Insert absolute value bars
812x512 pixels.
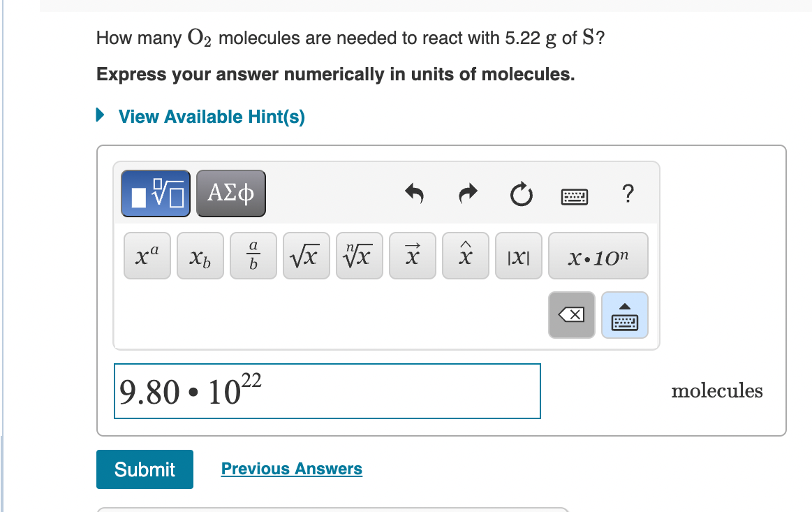click(x=518, y=256)
